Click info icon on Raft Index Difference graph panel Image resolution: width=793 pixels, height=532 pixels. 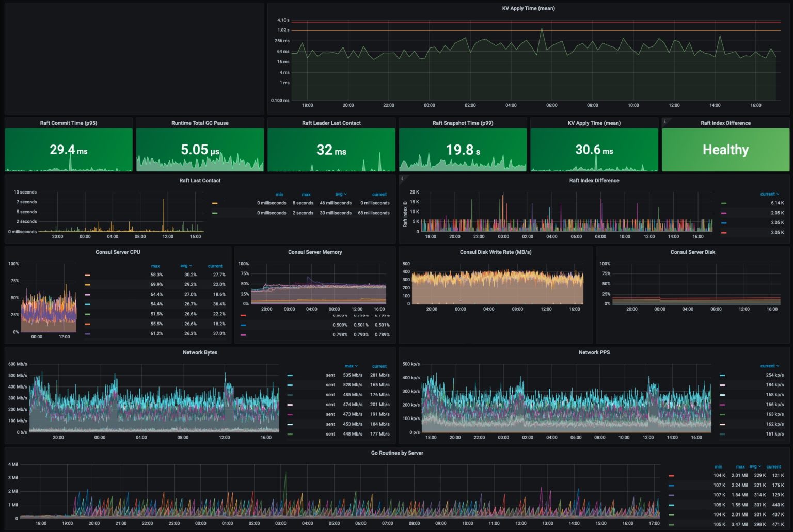click(x=402, y=179)
